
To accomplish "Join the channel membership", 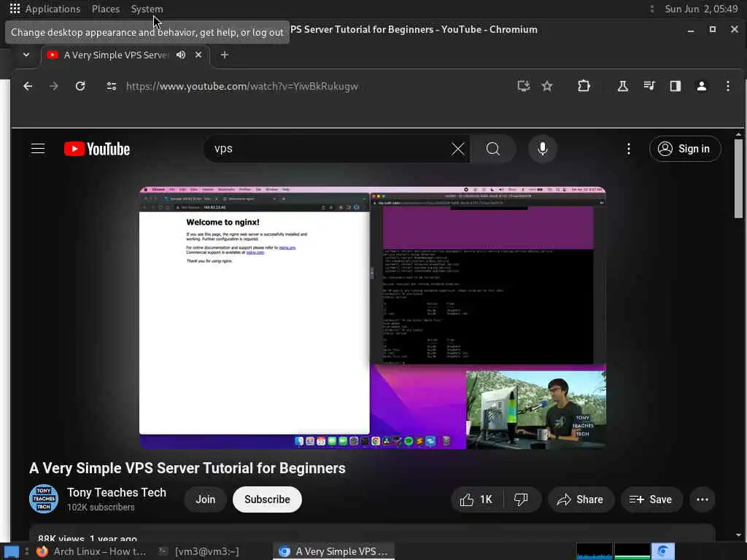I will (205, 499).
